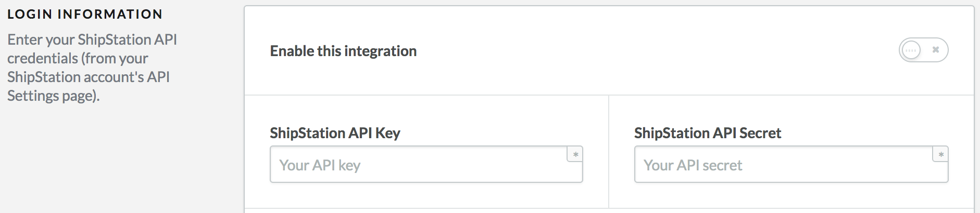Enable the ShipStation integration toggle switch
Screen dimensions: 980x213
point(923,50)
